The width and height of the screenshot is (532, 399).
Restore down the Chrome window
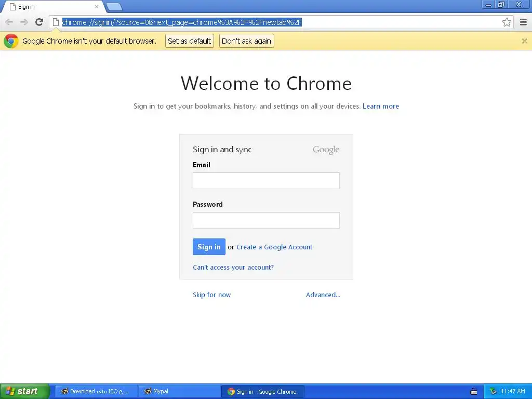(x=501, y=5)
